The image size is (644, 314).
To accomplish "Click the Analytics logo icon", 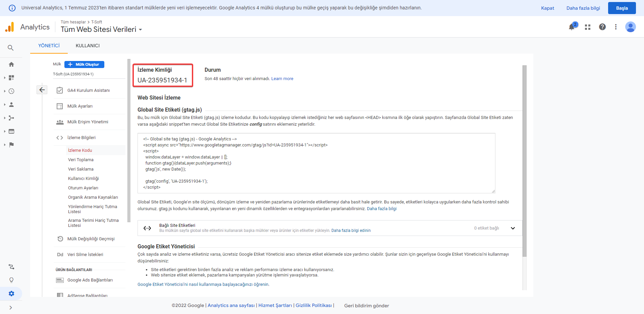I will [10, 27].
